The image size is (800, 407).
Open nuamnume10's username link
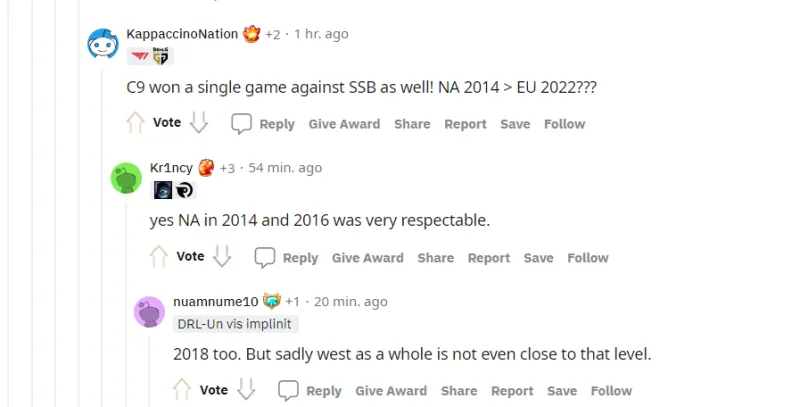click(216, 301)
